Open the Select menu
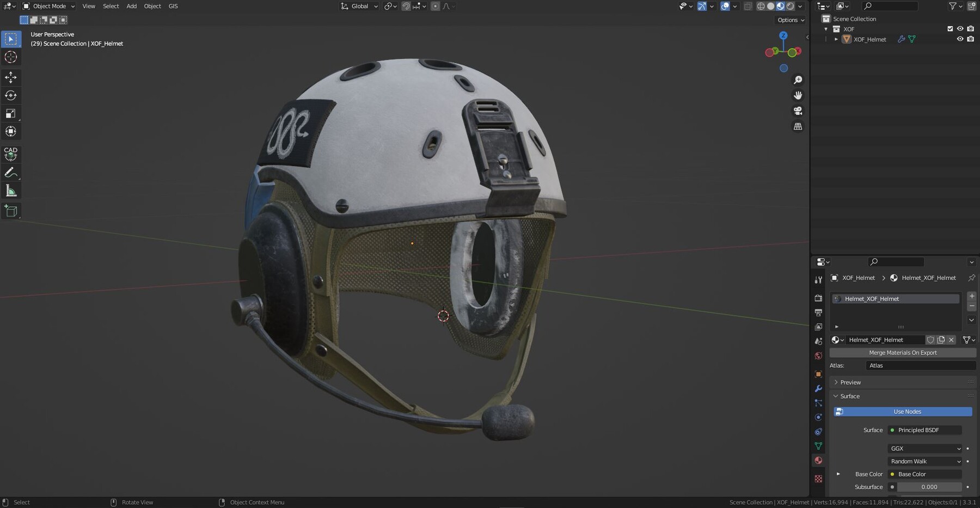 point(111,6)
